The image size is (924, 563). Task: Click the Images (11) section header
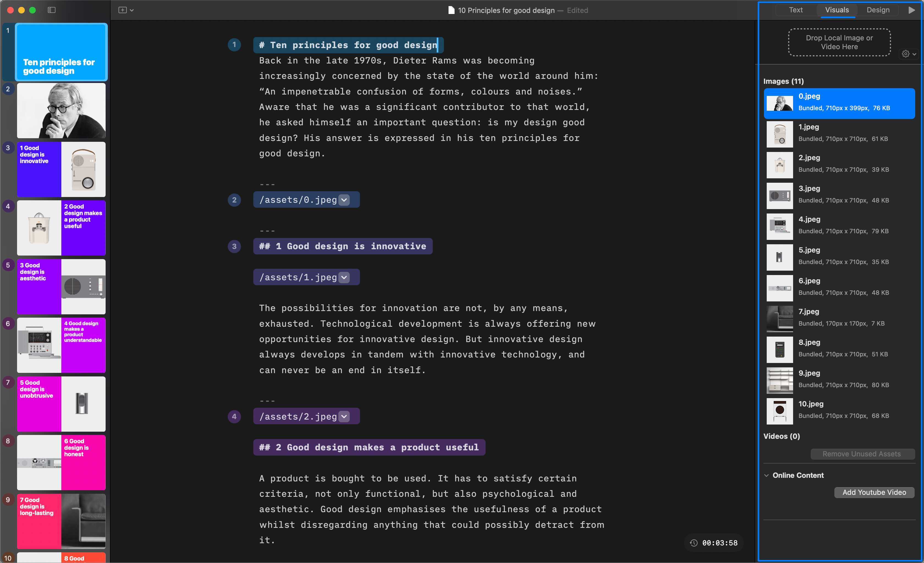click(x=783, y=81)
